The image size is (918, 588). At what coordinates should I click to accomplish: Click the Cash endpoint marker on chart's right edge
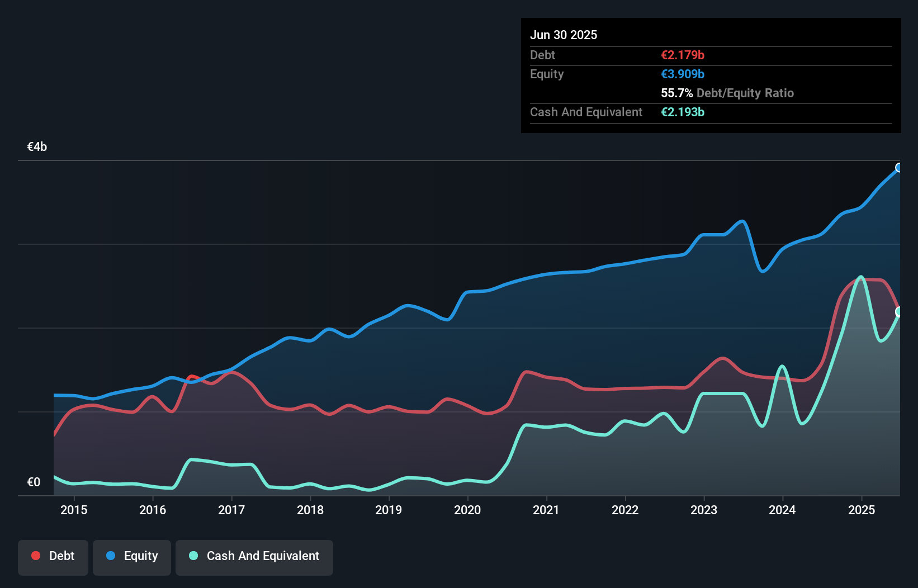[x=899, y=312]
